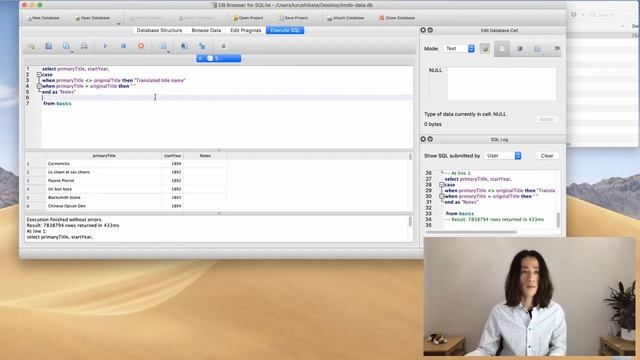Show more Edit Cell toolbar items

[x=557, y=49]
